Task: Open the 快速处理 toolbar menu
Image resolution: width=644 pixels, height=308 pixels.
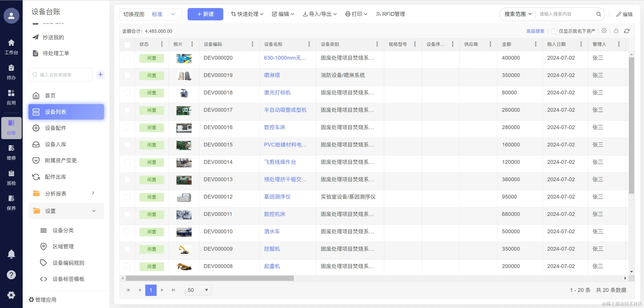Action: [247, 14]
